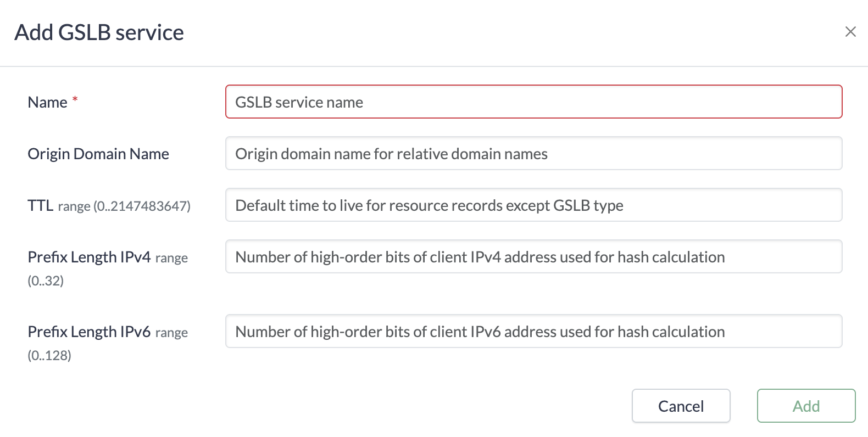Click the placeholder text in the Name field
This screenshot has width=868, height=437.
pyautogui.click(x=299, y=102)
